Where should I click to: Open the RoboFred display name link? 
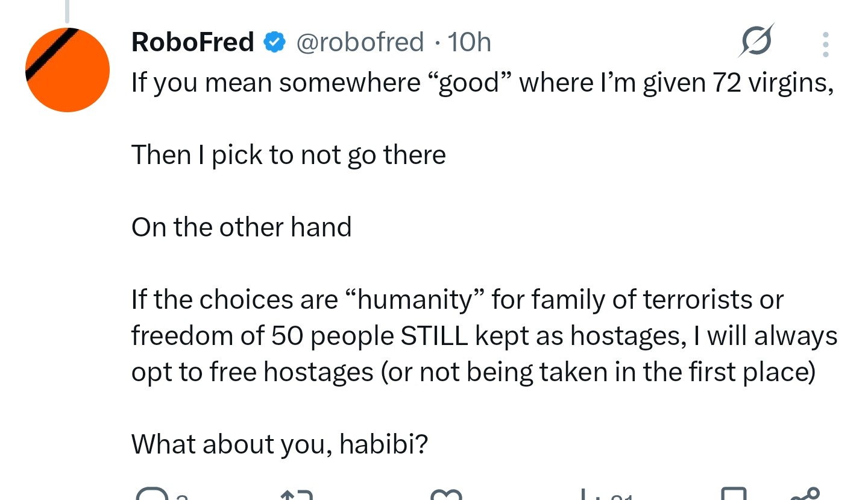pyautogui.click(x=193, y=43)
